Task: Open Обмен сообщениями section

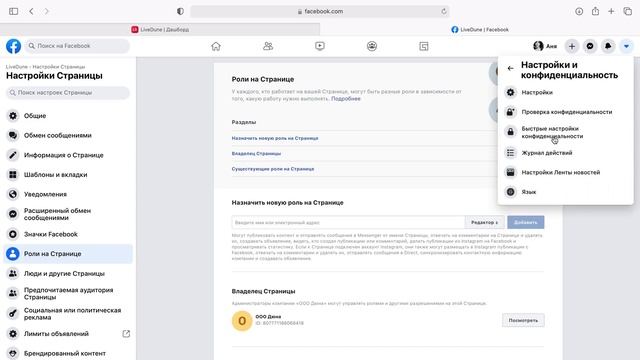Action: tap(68, 136)
